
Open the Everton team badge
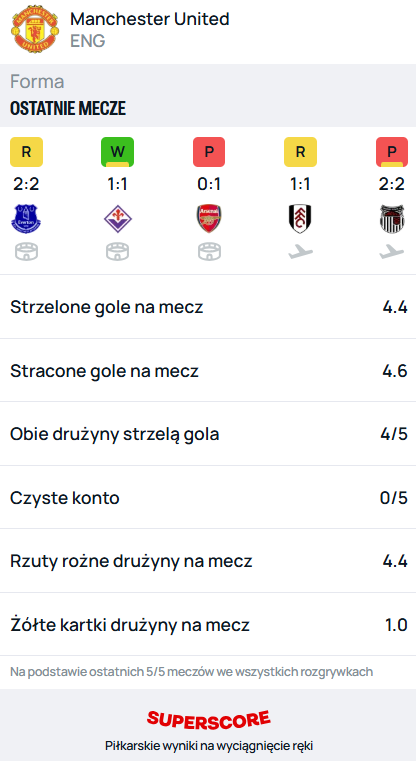(26, 219)
